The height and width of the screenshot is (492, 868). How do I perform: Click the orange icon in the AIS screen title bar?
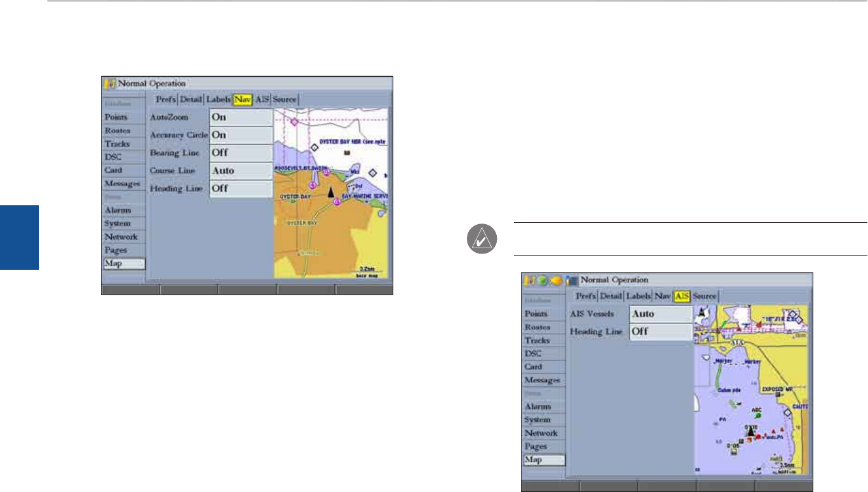point(557,280)
